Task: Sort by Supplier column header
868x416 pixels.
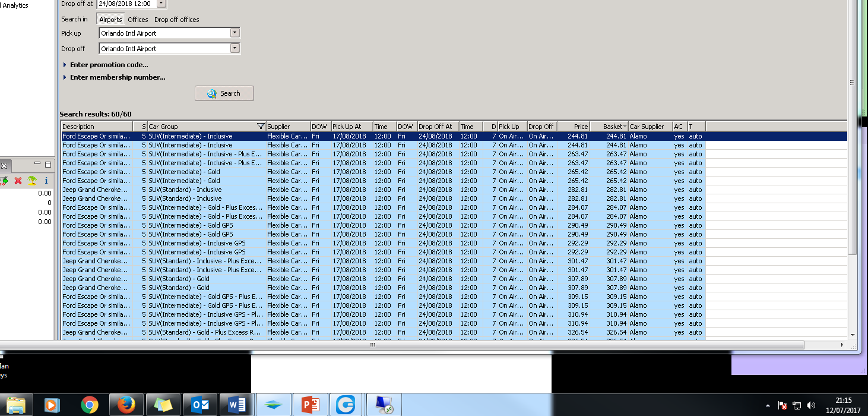Action: tap(288, 127)
